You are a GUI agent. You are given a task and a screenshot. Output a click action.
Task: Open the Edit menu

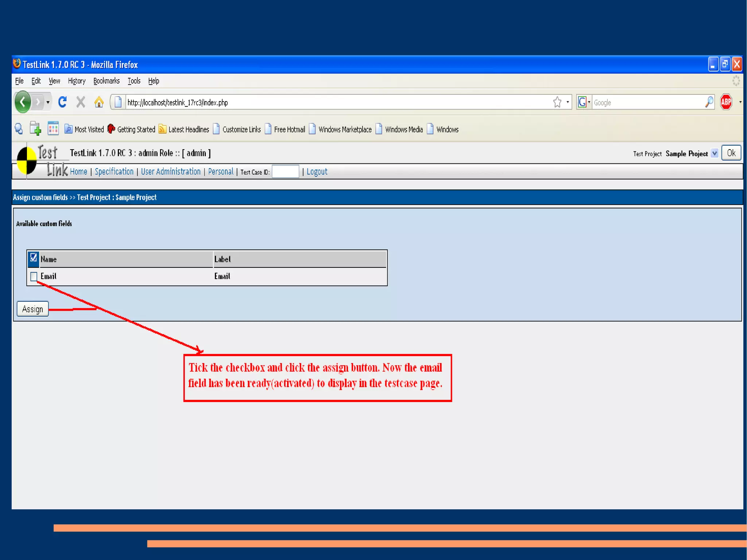tap(36, 81)
